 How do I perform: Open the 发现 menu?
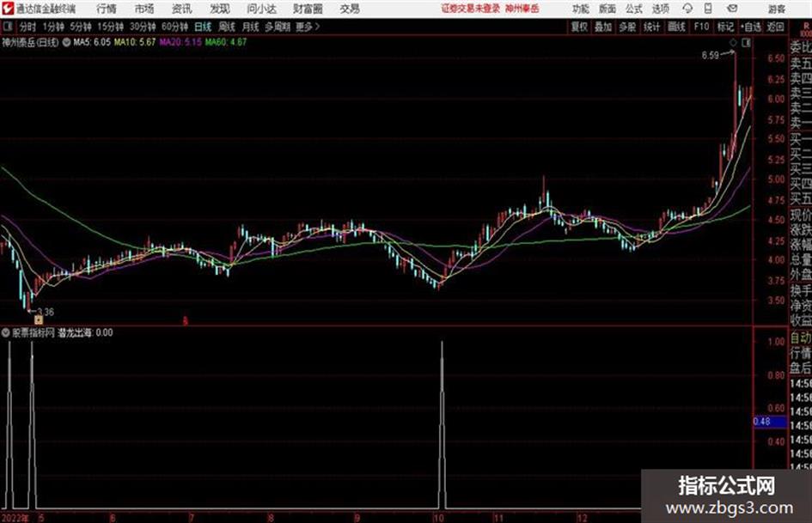pos(220,9)
